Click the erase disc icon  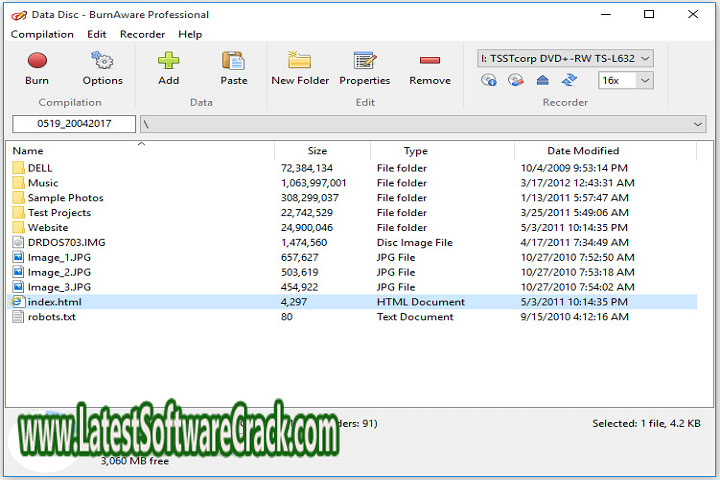click(516, 81)
